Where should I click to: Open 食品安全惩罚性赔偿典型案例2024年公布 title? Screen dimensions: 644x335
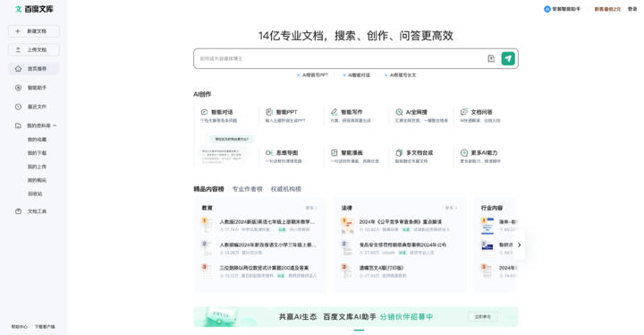402,245
